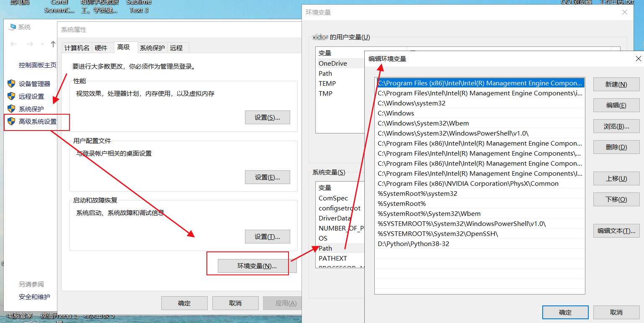Click 下移(O) button

pos(616,199)
